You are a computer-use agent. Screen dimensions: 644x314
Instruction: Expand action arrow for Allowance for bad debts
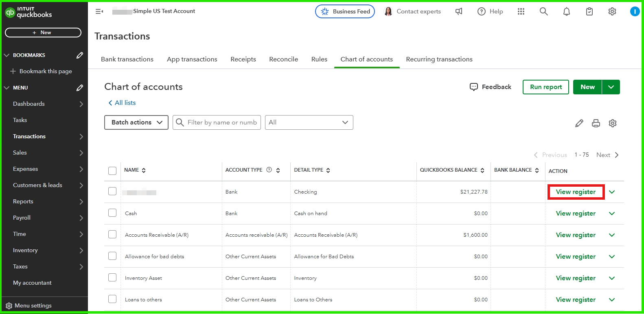[x=612, y=257]
